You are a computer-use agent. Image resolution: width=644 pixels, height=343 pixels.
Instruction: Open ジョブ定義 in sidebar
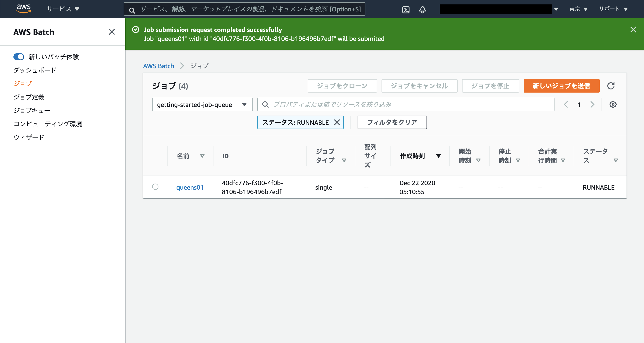29,97
